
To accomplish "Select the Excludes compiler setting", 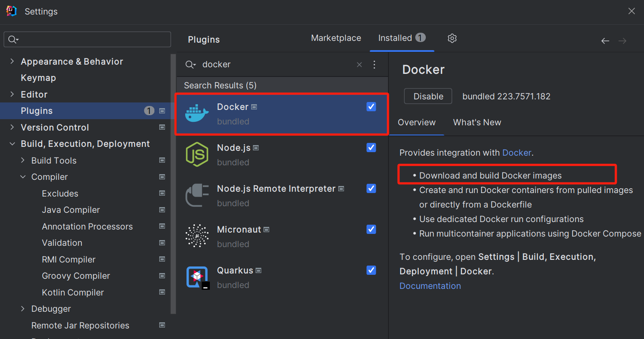I will pyautogui.click(x=60, y=193).
